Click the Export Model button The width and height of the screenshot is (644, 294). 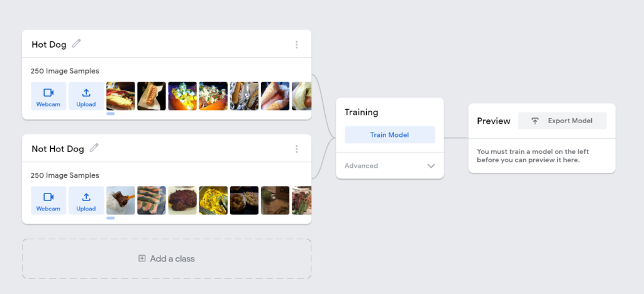click(562, 121)
